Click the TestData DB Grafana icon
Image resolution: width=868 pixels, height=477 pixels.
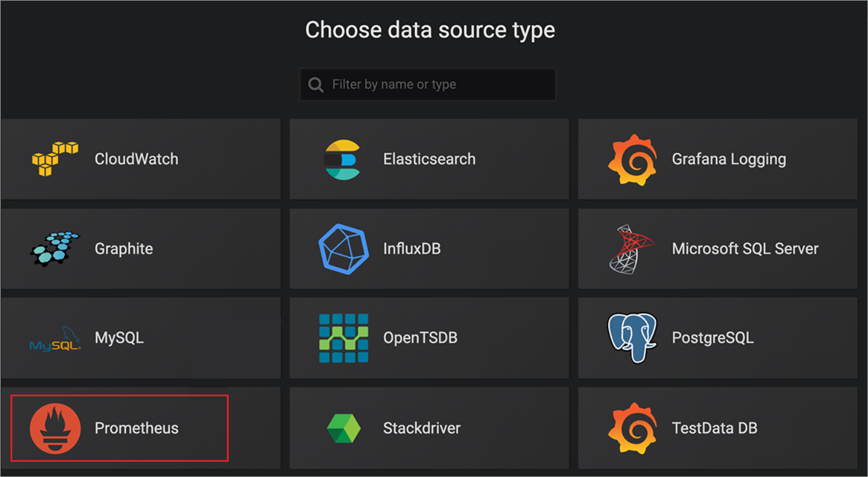(632, 428)
